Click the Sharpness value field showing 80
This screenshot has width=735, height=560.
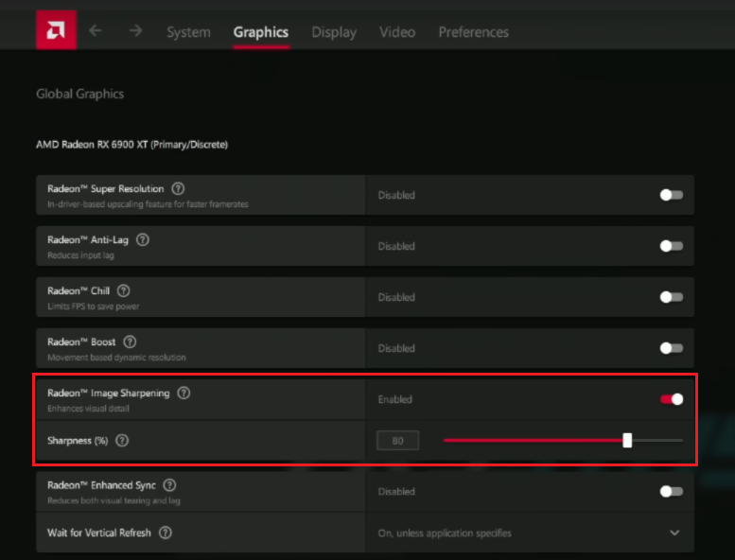pyautogui.click(x=397, y=440)
